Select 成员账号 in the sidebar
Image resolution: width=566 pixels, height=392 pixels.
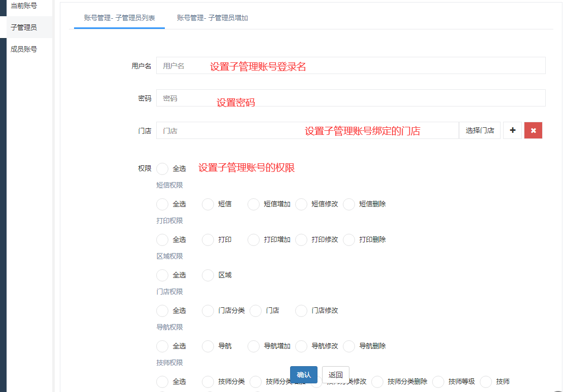(x=24, y=49)
